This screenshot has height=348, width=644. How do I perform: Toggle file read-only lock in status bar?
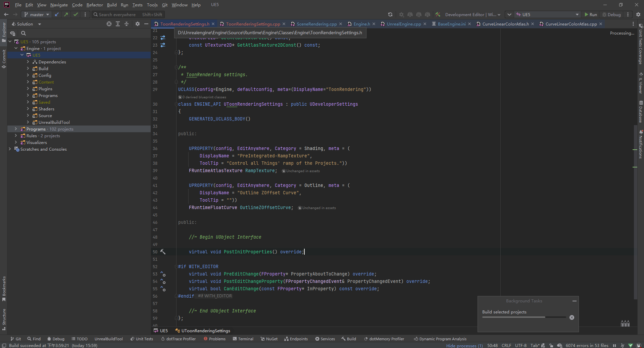552,345
